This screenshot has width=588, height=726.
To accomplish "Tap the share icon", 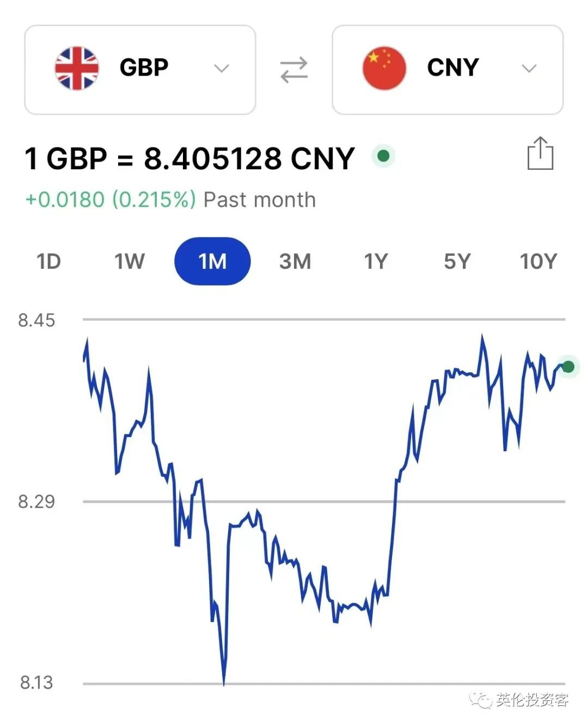I will (x=540, y=153).
